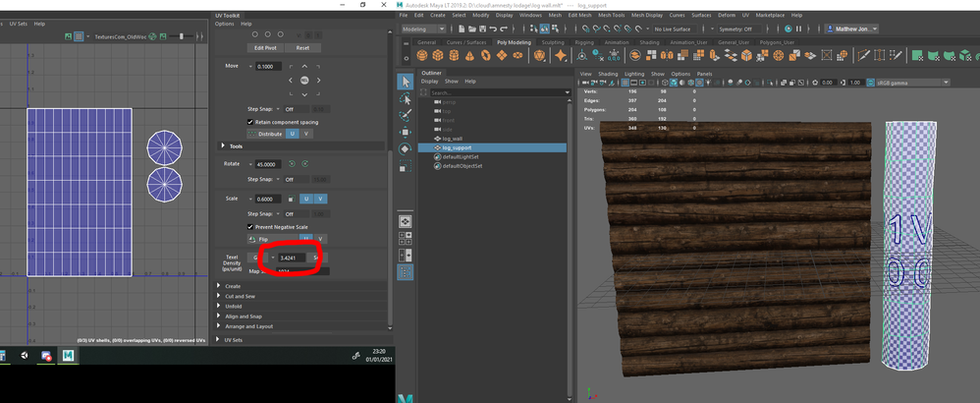Create a polygon cube from shelf
The height and width of the screenshot is (403, 980).
coord(438,56)
